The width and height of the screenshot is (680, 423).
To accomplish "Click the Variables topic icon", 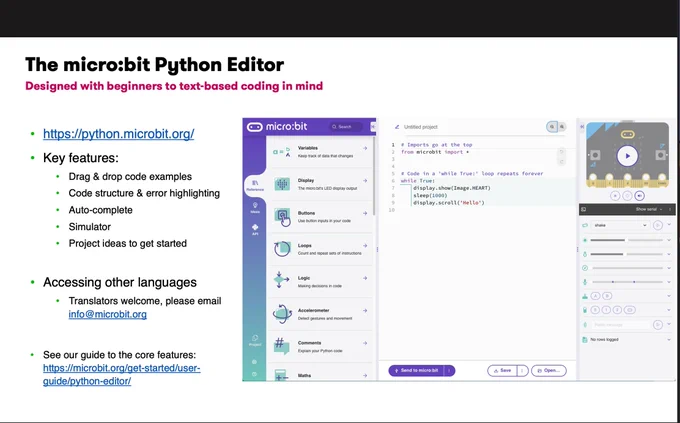I will [x=282, y=152].
